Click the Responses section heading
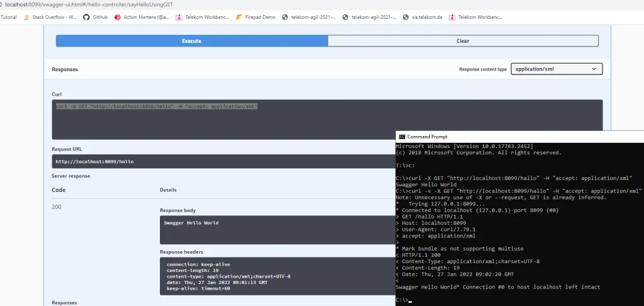 tap(65, 69)
